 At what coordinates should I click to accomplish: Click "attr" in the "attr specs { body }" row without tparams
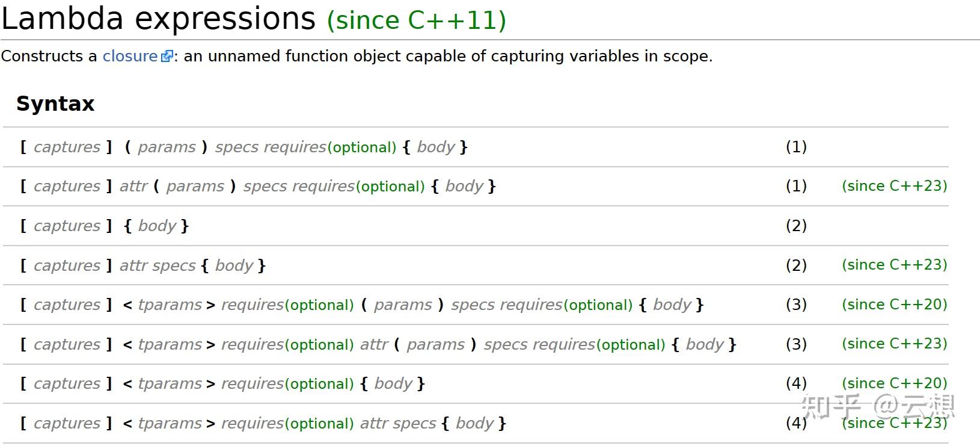pos(133,265)
